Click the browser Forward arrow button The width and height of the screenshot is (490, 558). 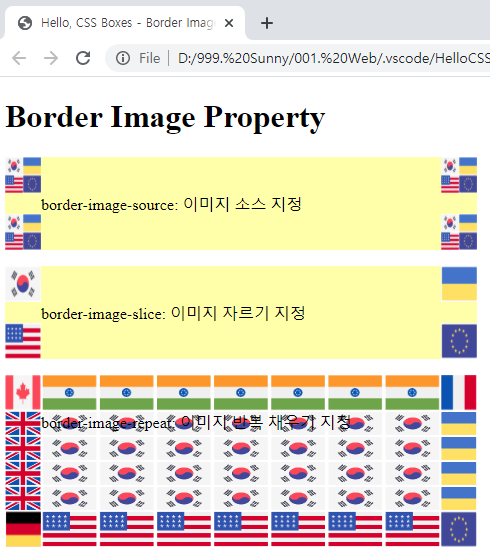pos(51,58)
